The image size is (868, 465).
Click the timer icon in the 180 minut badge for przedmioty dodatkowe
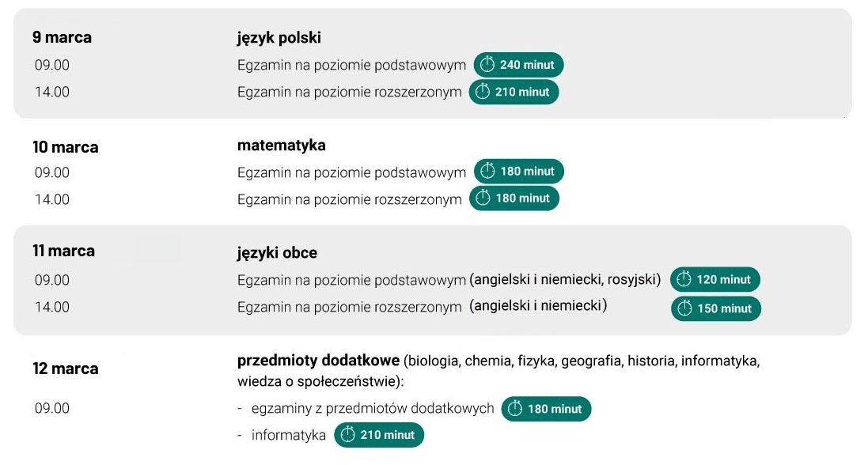(515, 409)
